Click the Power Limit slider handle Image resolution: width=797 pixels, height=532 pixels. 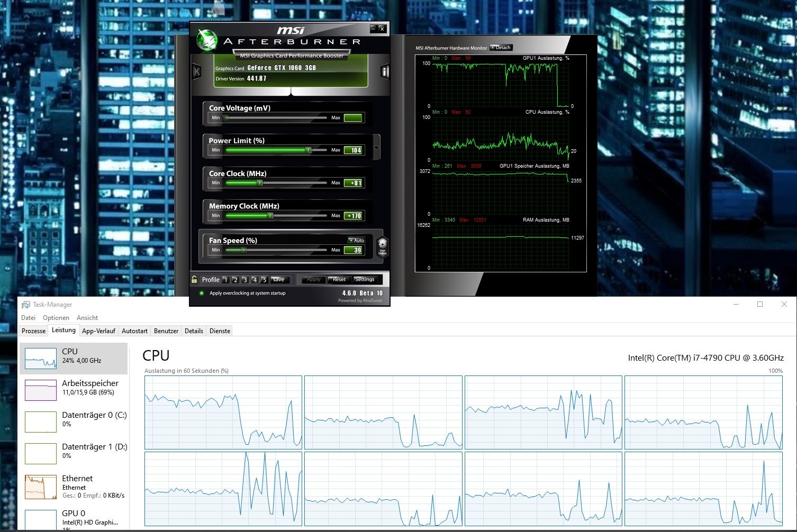pyautogui.click(x=308, y=150)
